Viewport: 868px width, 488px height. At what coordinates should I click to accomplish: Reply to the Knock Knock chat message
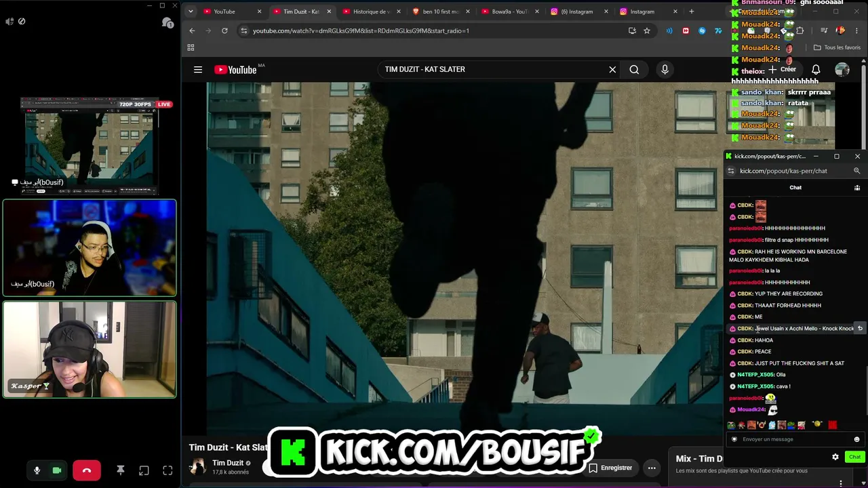click(x=860, y=329)
